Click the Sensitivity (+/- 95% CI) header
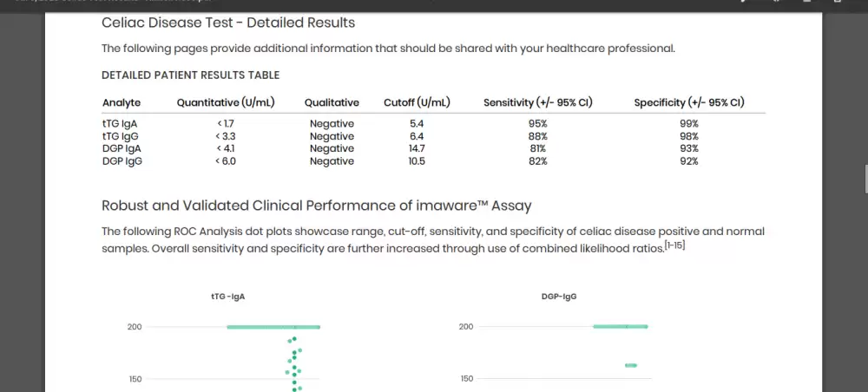This screenshot has width=868, height=392. pyautogui.click(x=538, y=102)
